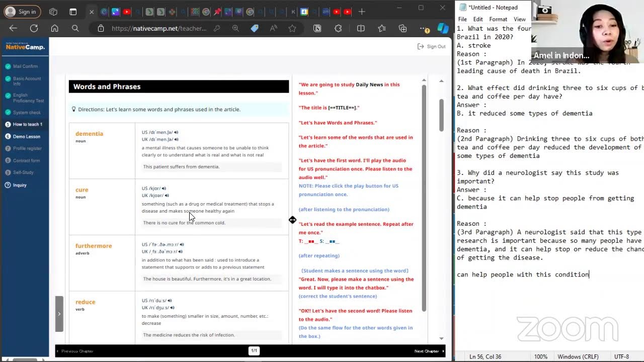Expand the collapsed side panel handle
This screenshot has height=362, width=644.
59,314
